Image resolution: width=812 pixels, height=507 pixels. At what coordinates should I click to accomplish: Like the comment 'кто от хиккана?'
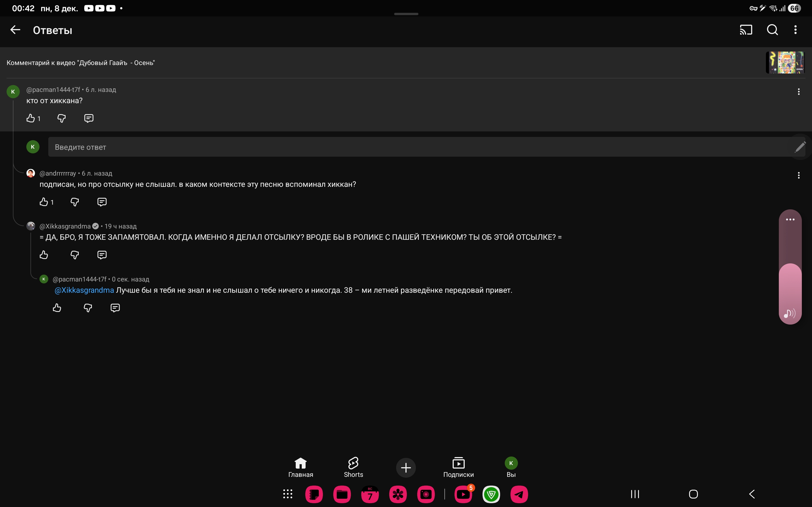[31, 118]
